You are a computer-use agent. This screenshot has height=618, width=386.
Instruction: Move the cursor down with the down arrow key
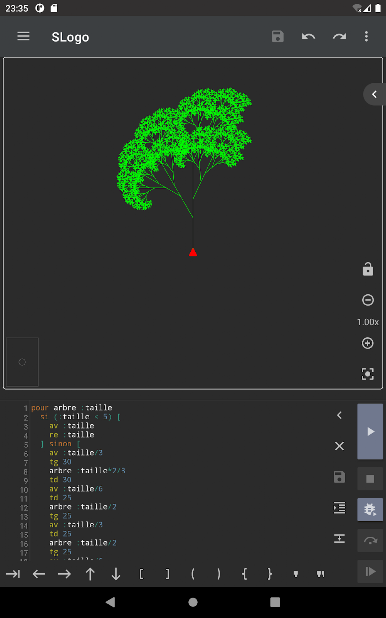[x=116, y=574]
